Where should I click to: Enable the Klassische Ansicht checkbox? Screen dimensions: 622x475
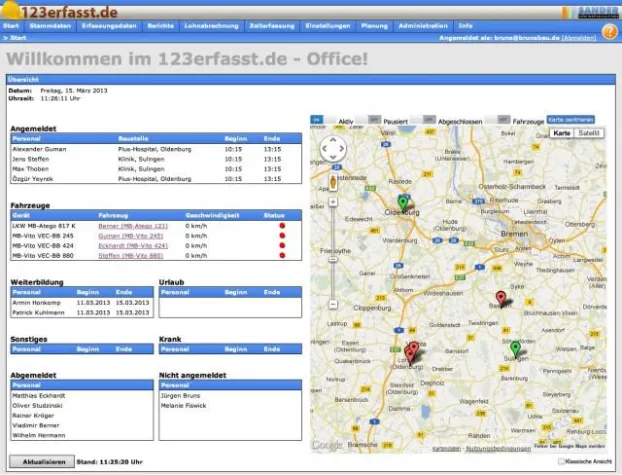point(560,461)
